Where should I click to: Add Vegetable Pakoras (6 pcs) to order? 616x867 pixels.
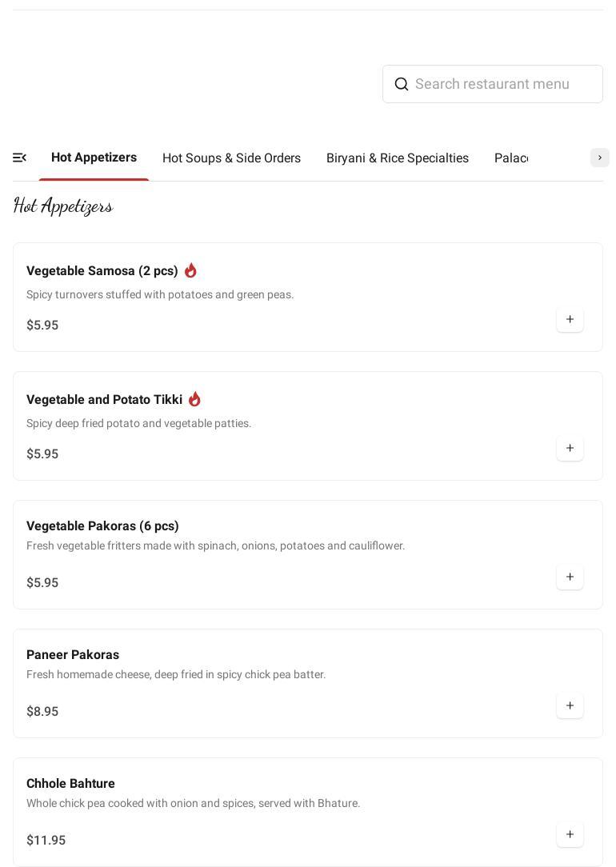[x=570, y=577]
